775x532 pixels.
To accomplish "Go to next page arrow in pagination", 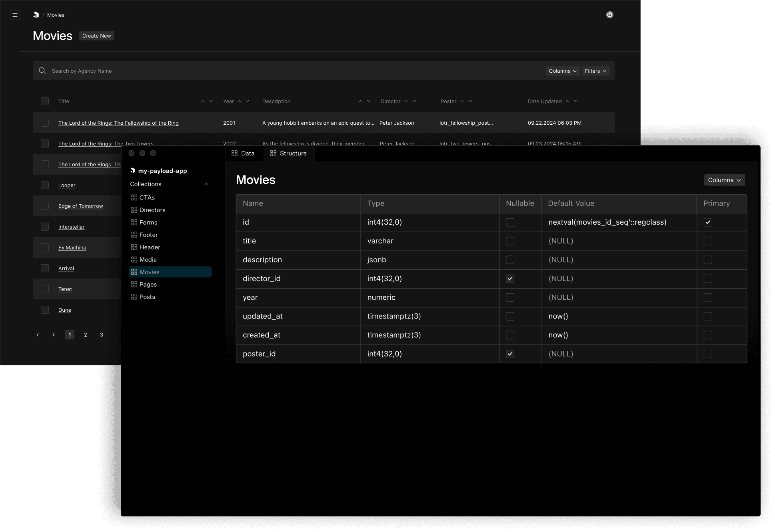I will (x=54, y=335).
